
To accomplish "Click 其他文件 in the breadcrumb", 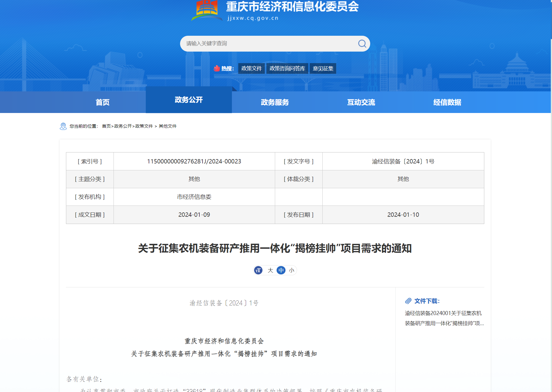I will tap(168, 126).
